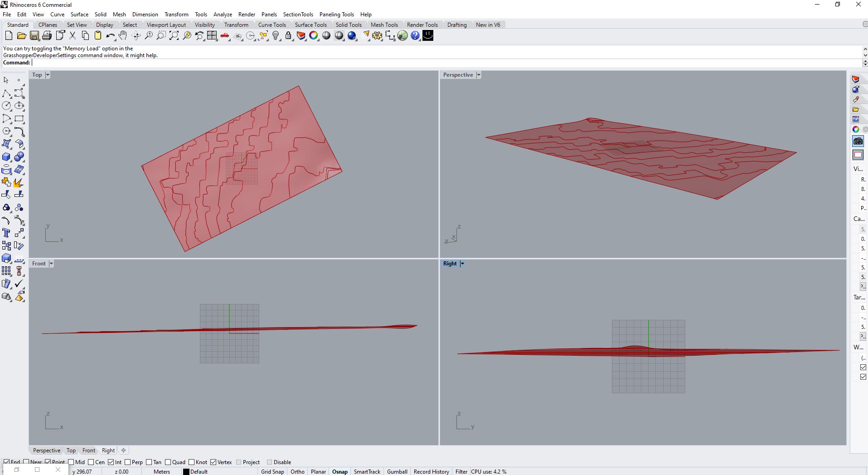Select the Polyline tool in sidebar

click(6, 93)
